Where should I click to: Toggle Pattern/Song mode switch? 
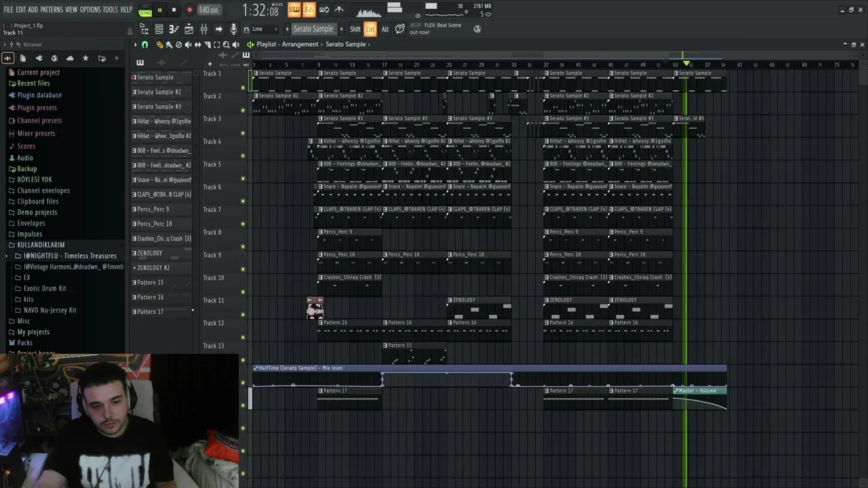(x=145, y=10)
